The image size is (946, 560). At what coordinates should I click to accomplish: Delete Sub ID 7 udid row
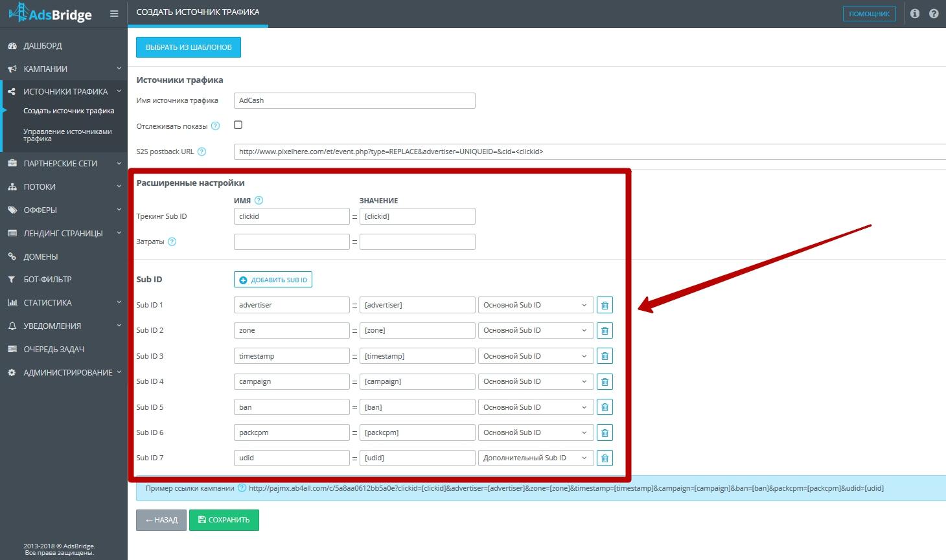[x=605, y=458]
